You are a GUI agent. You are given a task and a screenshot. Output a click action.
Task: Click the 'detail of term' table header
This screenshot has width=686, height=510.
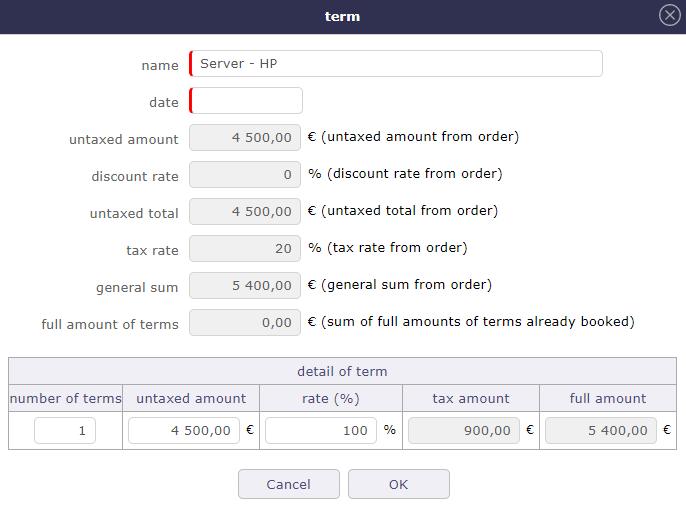(343, 371)
